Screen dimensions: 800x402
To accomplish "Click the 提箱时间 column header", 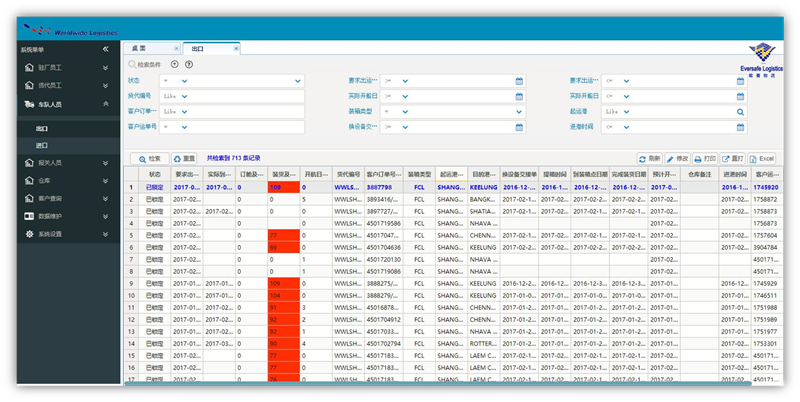I will tap(555, 174).
